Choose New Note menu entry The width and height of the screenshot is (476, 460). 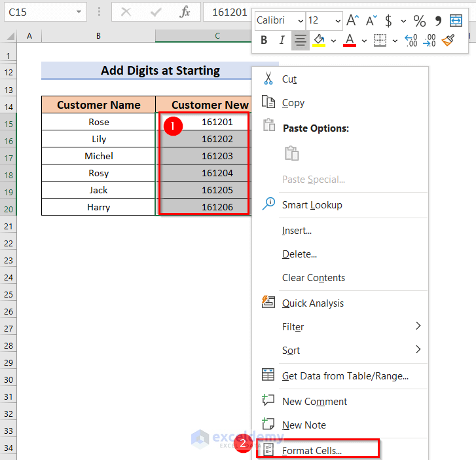click(340, 425)
